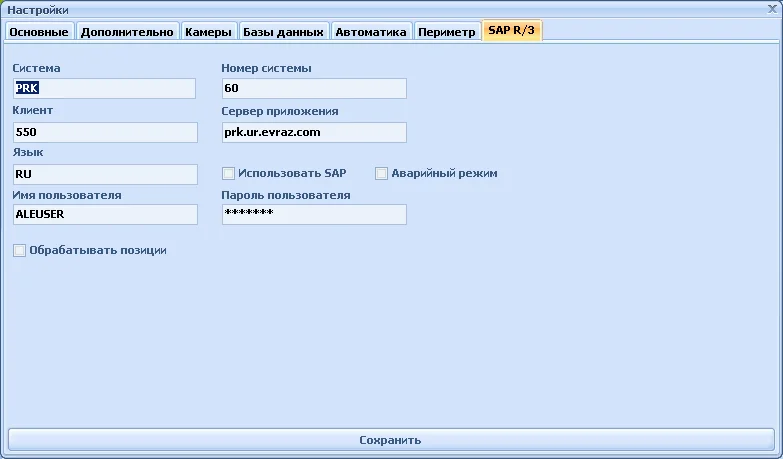Open the Дополнительно tab
This screenshot has height=459, width=783.
click(x=128, y=32)
